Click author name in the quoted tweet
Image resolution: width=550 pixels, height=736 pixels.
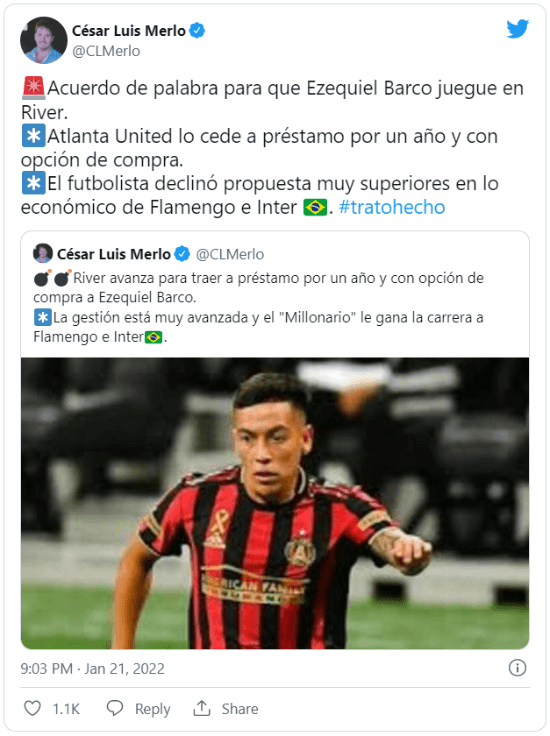point(114,254)
